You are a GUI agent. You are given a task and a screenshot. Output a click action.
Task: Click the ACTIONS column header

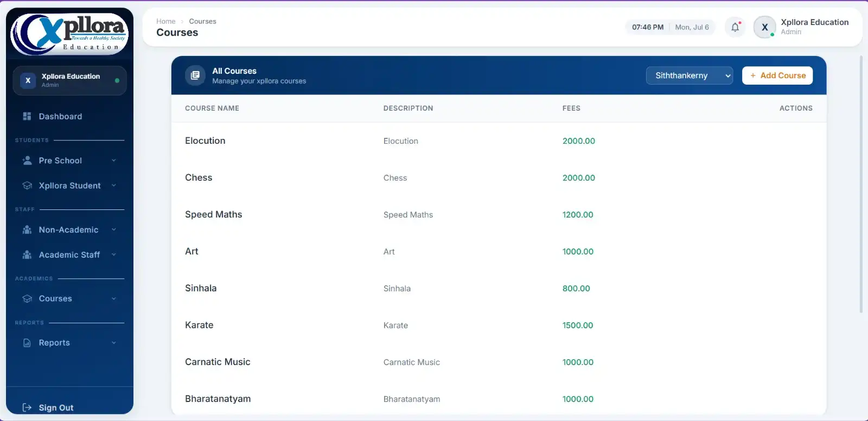[x=796, y=109]
